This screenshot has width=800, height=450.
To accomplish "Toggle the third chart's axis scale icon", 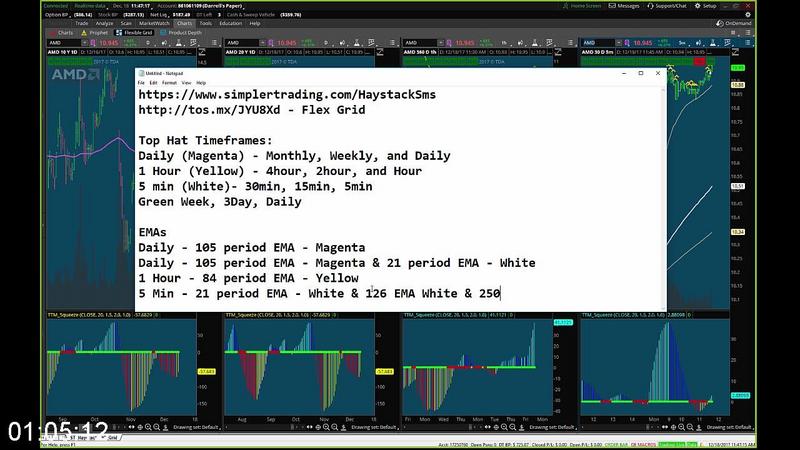I will coord(558,52).
